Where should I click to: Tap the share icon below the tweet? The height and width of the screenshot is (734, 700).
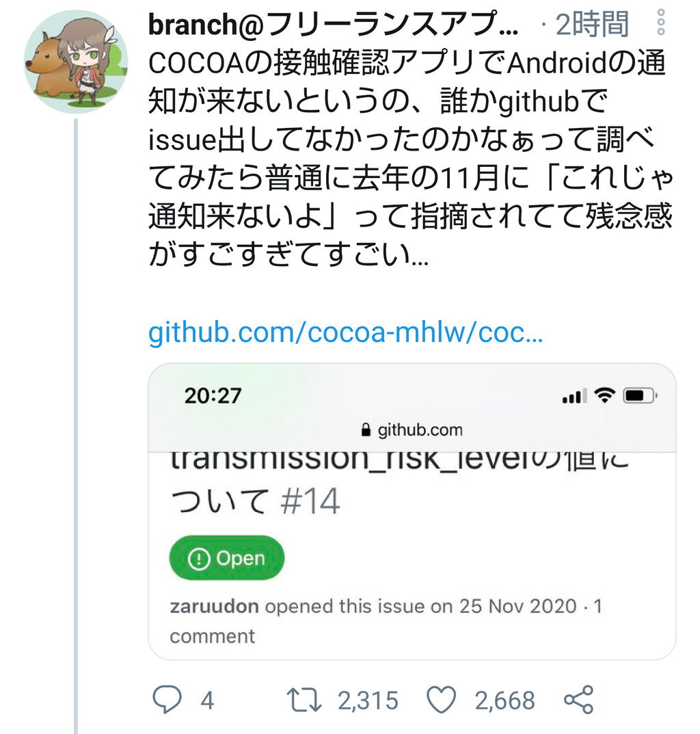(x=579, y=699)
